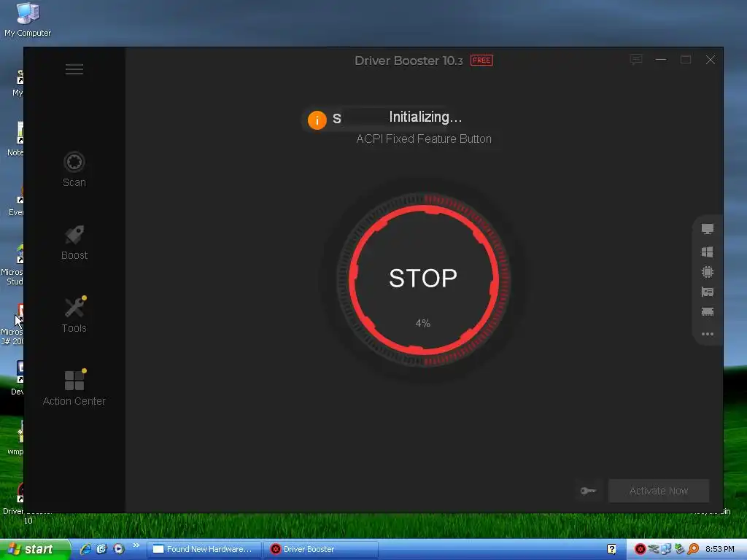The image size is (747, 560).
Task: Open the Action Center section
Action: pos(74,388)
